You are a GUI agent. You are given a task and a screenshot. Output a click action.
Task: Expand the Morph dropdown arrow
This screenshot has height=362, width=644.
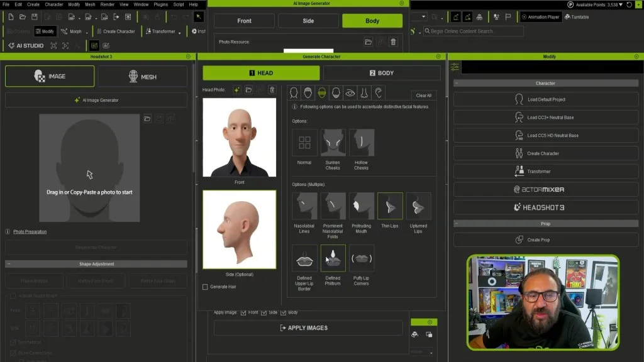(87, 33)
